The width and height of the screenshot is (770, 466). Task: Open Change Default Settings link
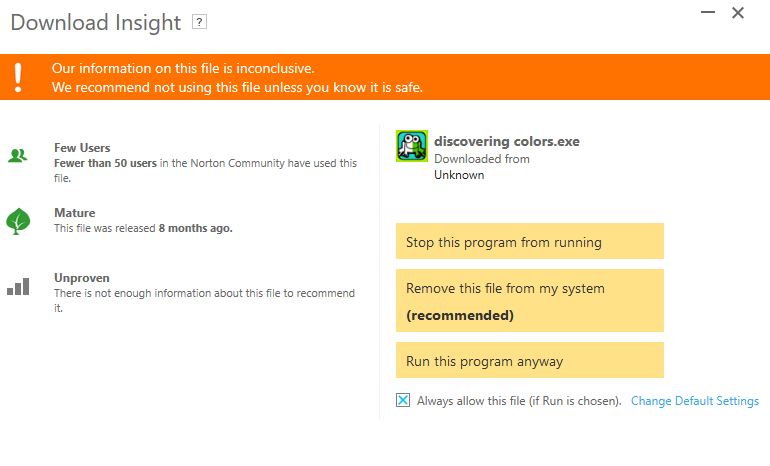(x=695, y=401)
